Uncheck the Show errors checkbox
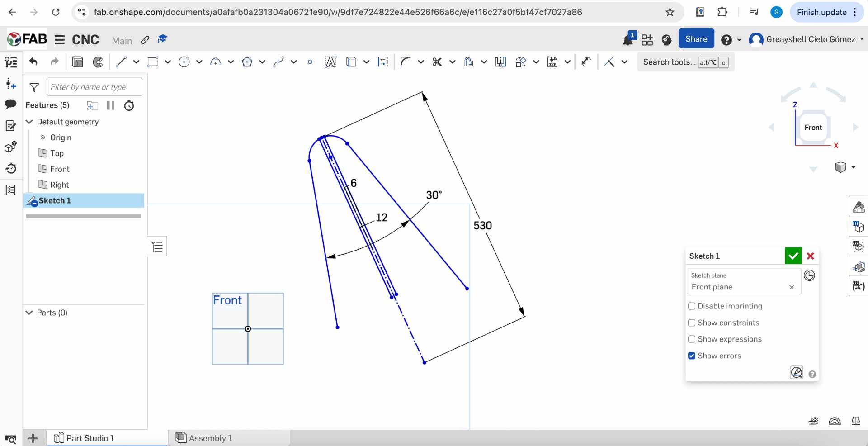The image size is (868, 446). tap(692, 356)
